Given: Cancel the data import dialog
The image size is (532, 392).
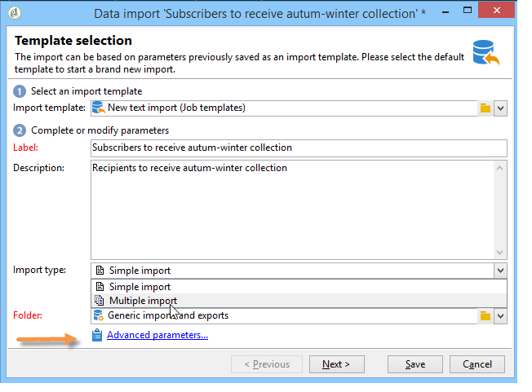Looking at the screenshot, I should click(x=477, y=364).
